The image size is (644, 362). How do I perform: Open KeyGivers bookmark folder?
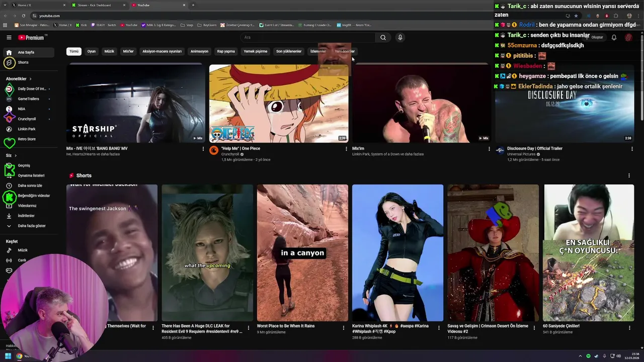coord(206,25)
